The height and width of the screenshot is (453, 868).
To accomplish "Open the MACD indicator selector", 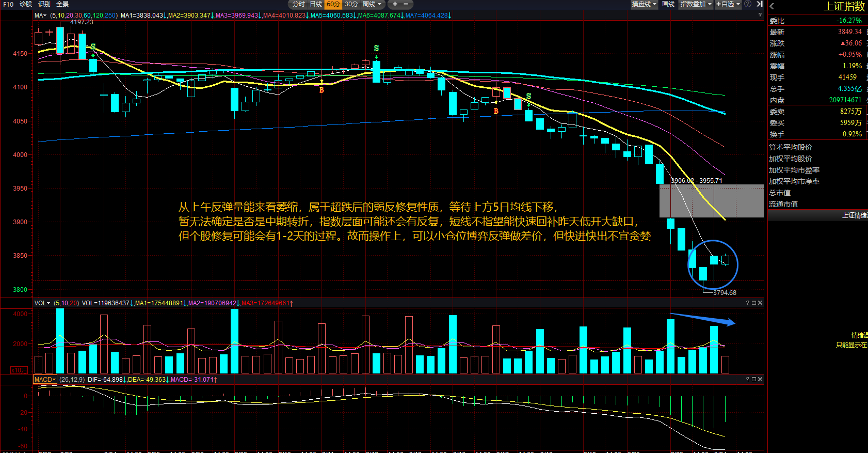I will (45, 380).
